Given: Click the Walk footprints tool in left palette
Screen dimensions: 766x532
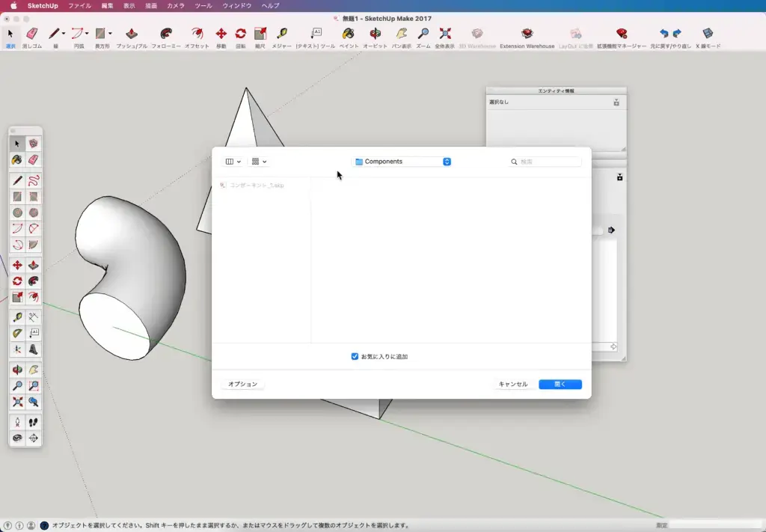Looking at the screenshot, I should pos(33,422).
